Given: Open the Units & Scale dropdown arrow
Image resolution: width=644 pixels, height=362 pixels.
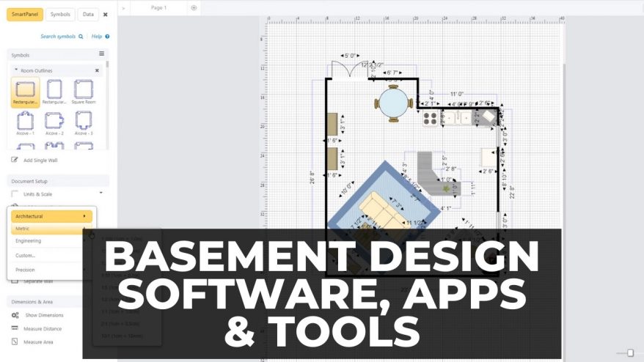Looking at the screenshot, I should coord(101,193).
